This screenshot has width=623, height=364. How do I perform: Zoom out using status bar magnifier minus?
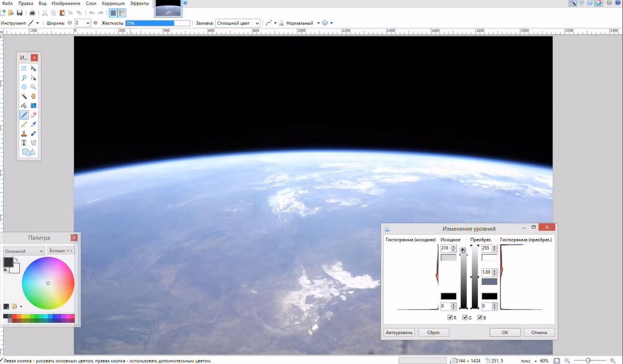567,360
